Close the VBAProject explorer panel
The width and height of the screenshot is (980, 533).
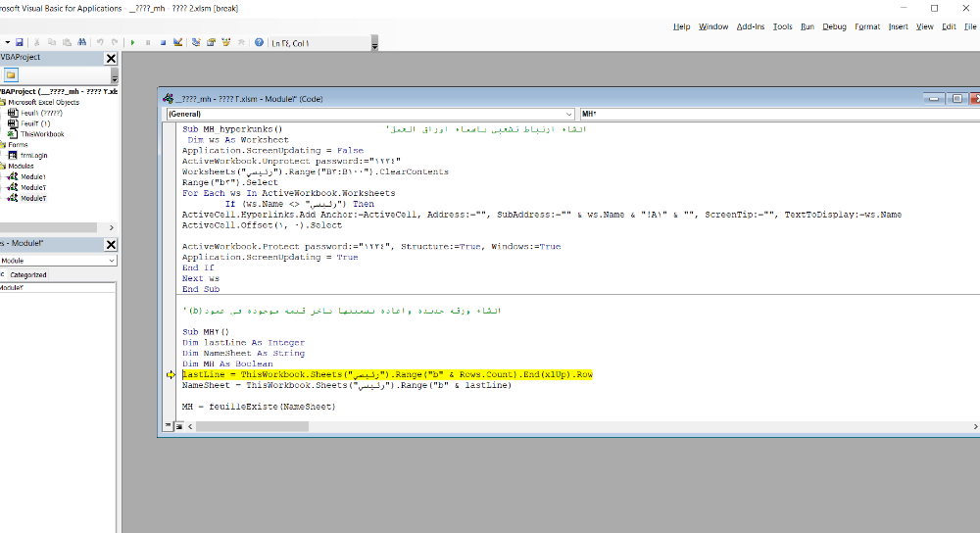111,58
